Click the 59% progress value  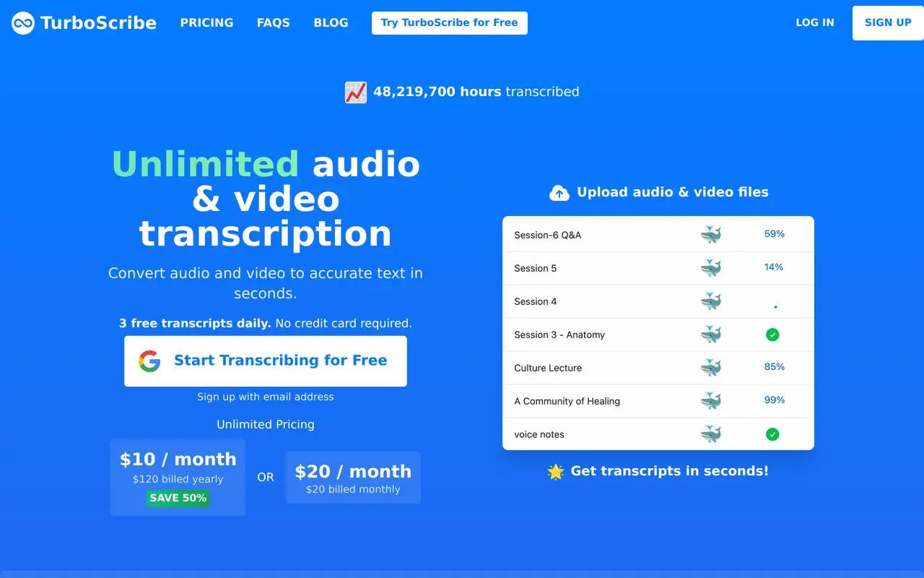(x=775, y=234)
